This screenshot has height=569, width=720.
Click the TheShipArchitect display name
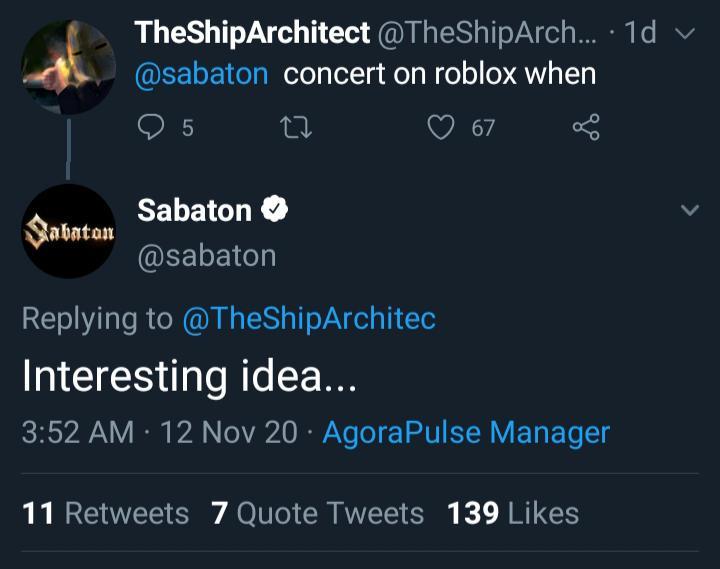[x=252, y=32]
